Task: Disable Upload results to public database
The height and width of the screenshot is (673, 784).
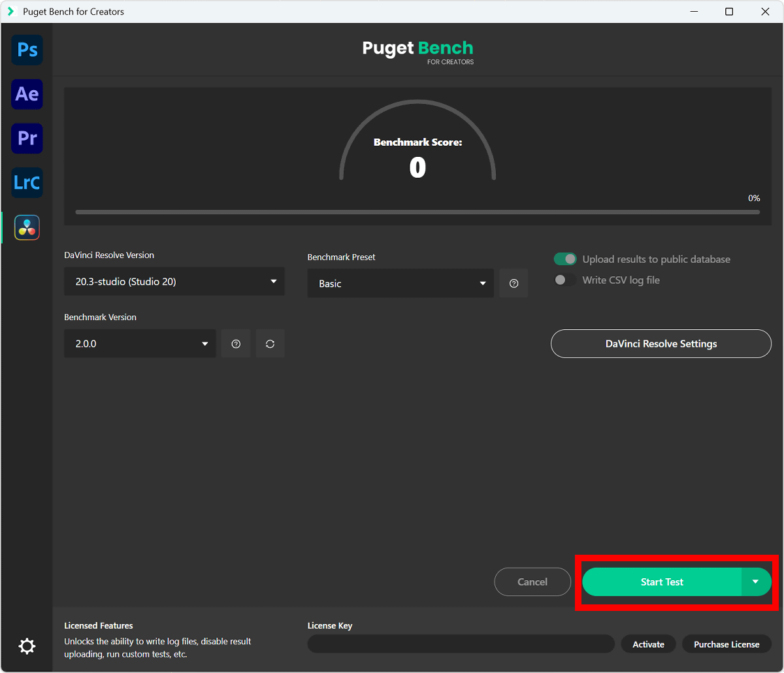Action: (x=565, y=259)
